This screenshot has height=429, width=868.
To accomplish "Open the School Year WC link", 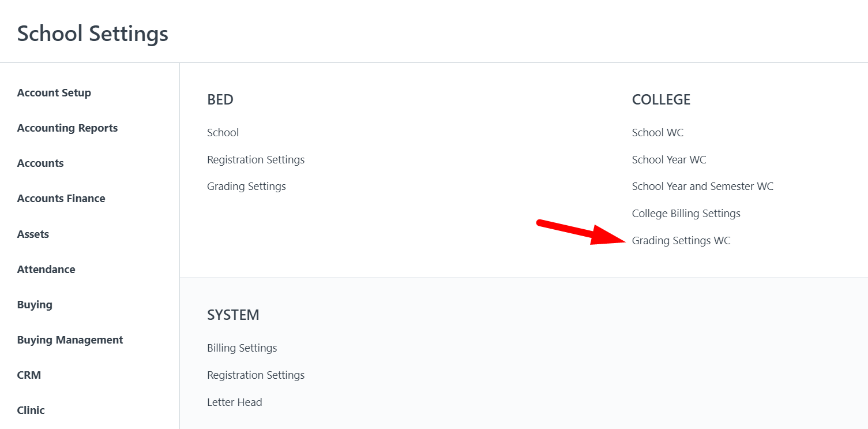I will pyautogui.click(x=669, y=159).
